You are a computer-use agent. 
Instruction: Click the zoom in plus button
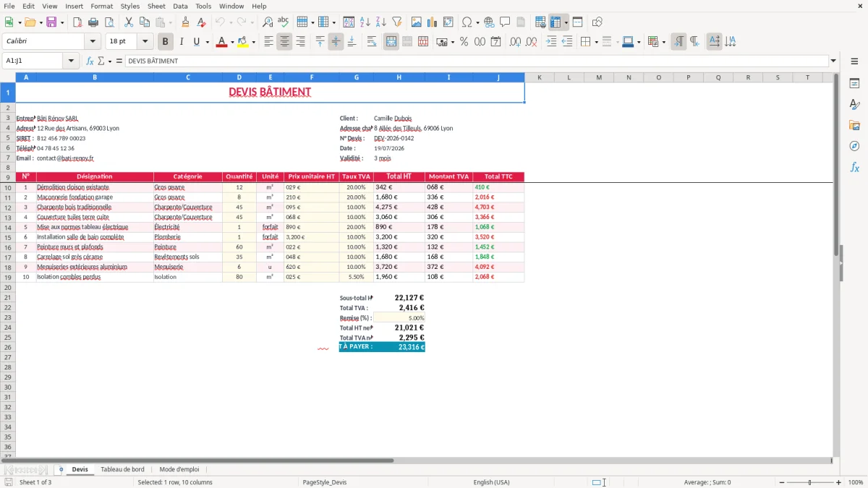pyautogui.click(x=838, y=482)
